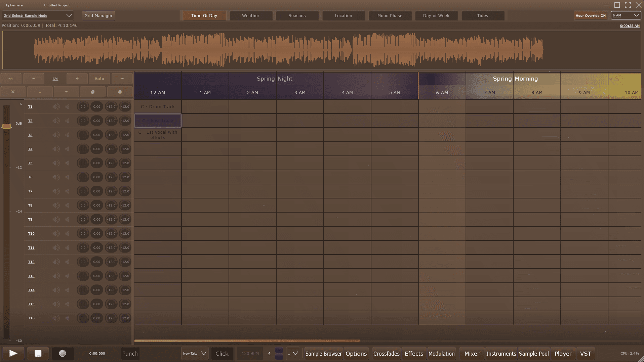Open the Sample Browser panel
Image resolution: width=644 pixels, height=362 pixels.
[323, 354]
